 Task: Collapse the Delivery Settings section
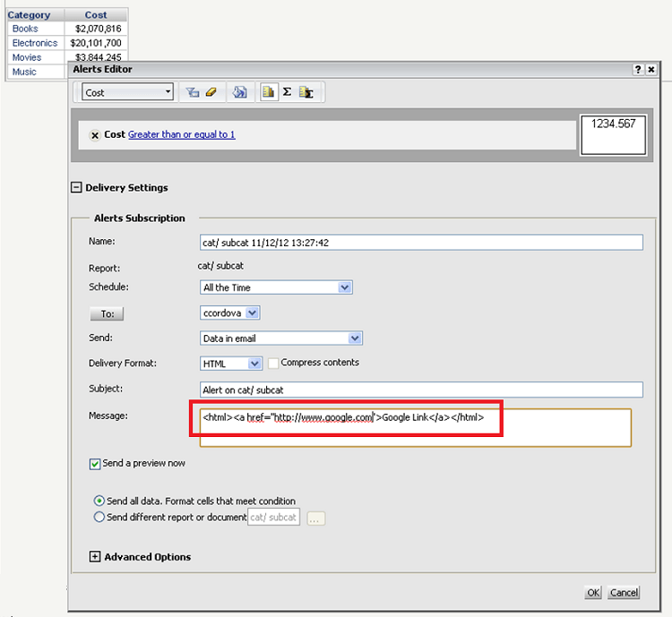(76, 188)
